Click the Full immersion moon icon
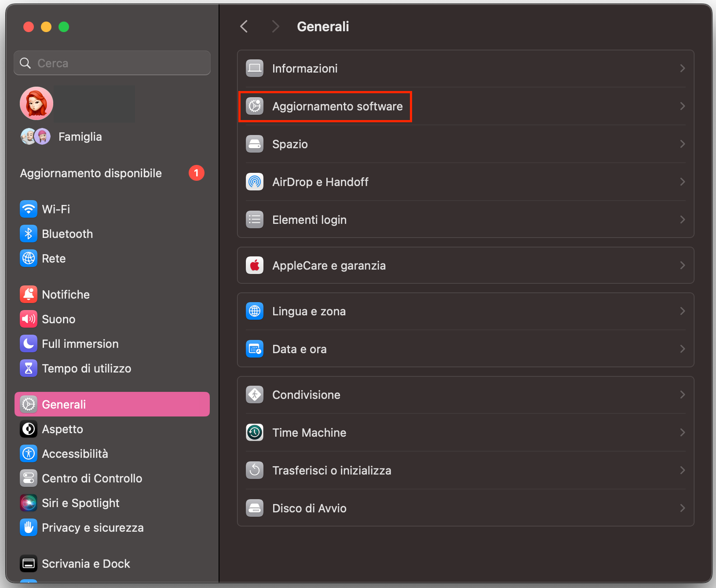Screen dimensions: 716x588 click(x=28, y=343)
